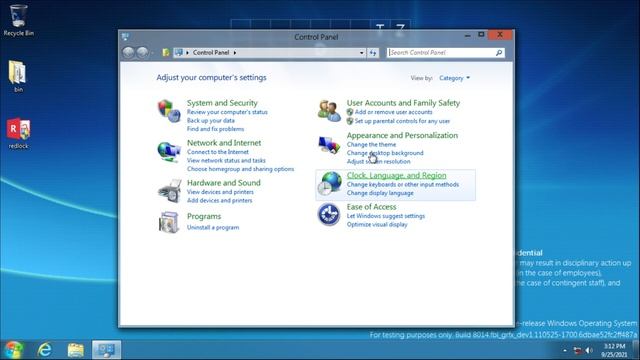Click the taskbar clock showing 3:12 PM

point(614,350)
